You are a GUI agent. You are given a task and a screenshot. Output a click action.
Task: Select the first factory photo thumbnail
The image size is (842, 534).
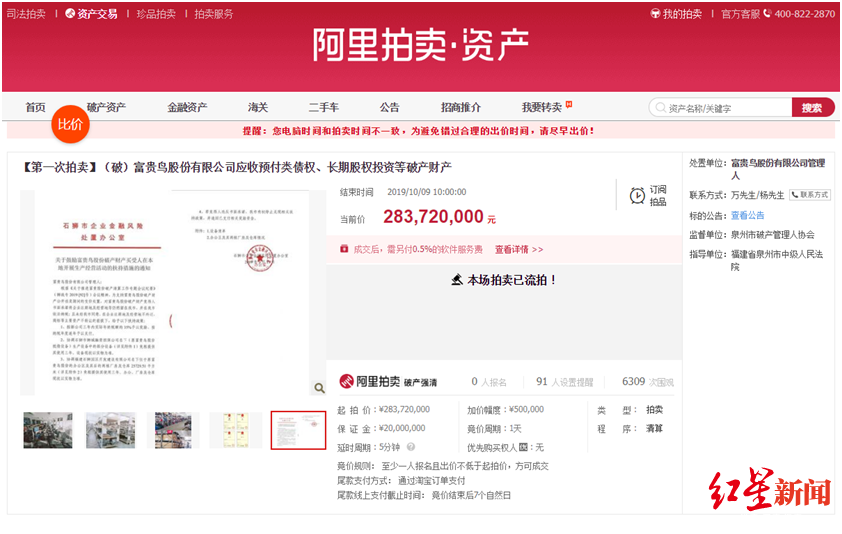[x=48, y=430]
